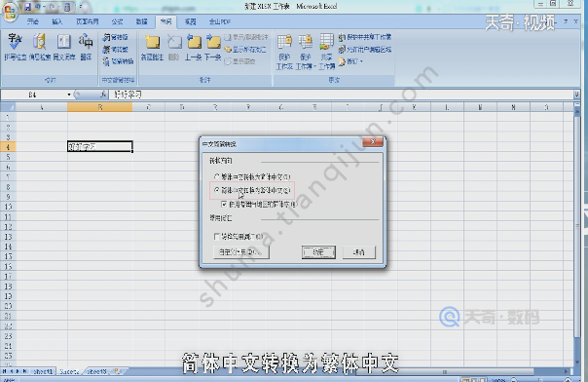Expand the formula bar with right-edge arrow
Screen dimensions: 588x382
[576, 95]
